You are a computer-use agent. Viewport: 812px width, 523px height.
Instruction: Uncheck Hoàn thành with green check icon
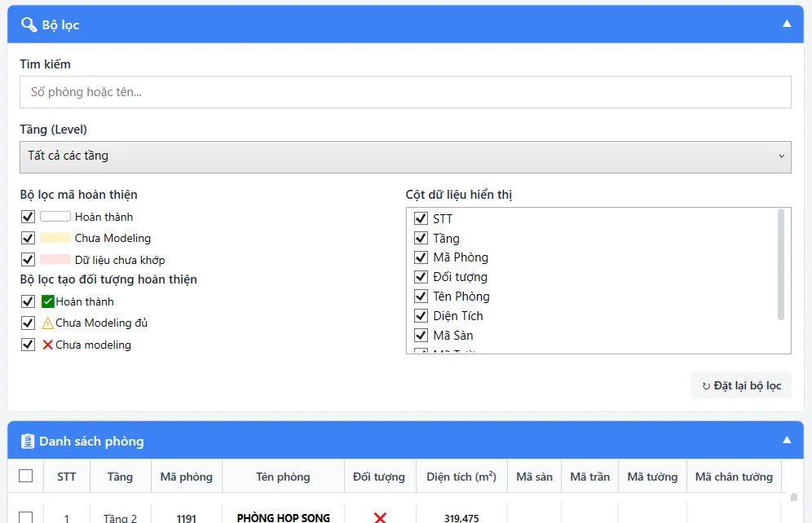click(x=28, y=301)
